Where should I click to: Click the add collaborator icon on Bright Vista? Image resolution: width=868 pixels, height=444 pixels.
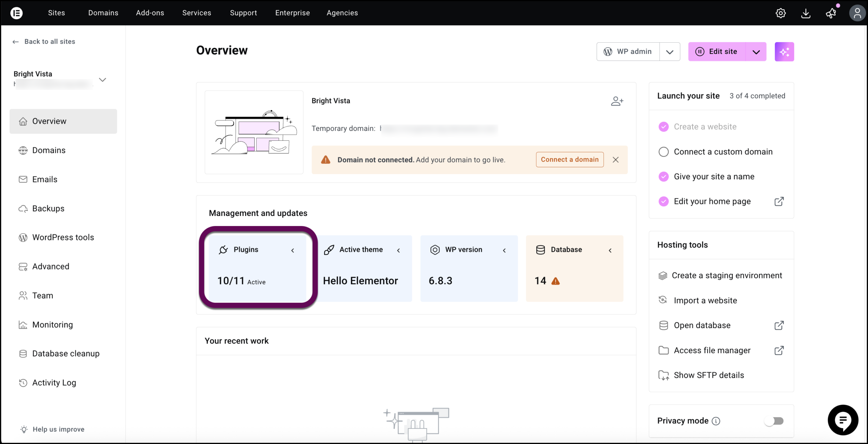(x=617, y=101)
